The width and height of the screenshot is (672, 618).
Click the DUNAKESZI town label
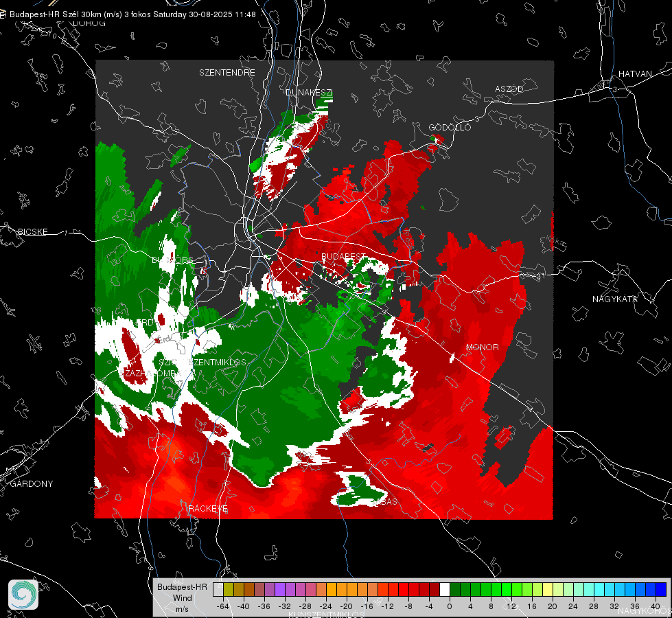(x=309, y=92)
